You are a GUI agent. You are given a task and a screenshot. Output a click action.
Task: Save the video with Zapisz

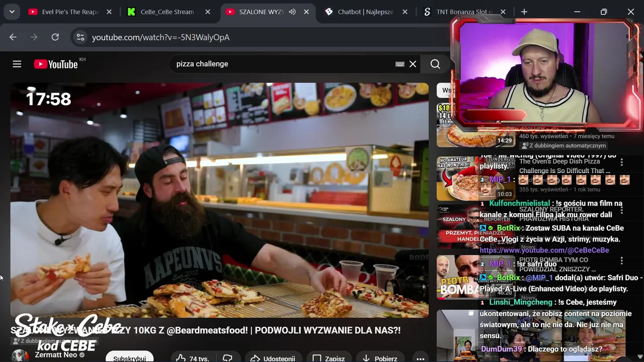click(x=329, y=358)
